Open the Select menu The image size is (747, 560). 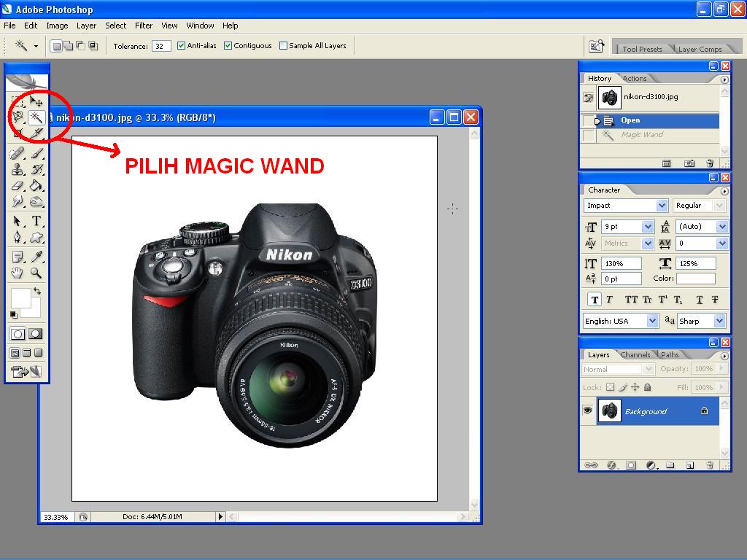point(115,26)
